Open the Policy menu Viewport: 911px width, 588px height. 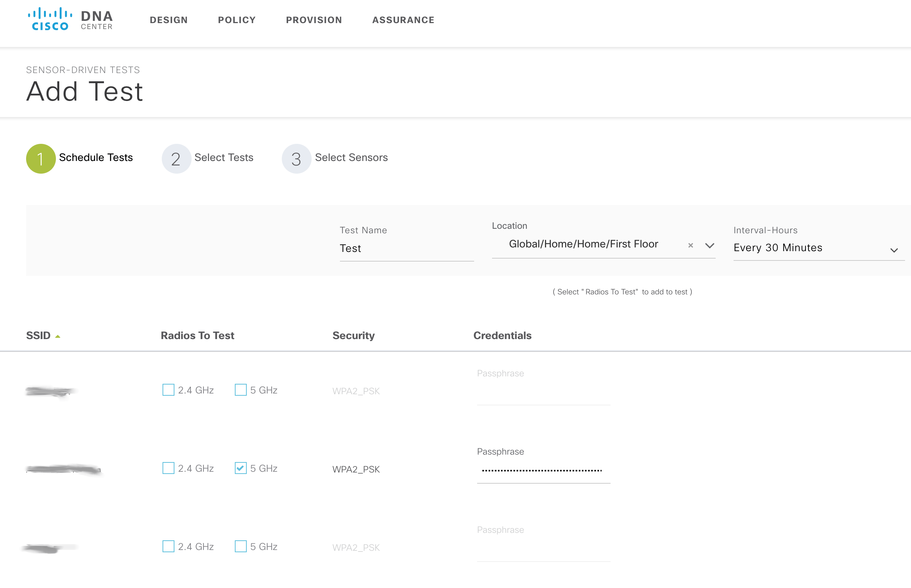coord(237,20)
